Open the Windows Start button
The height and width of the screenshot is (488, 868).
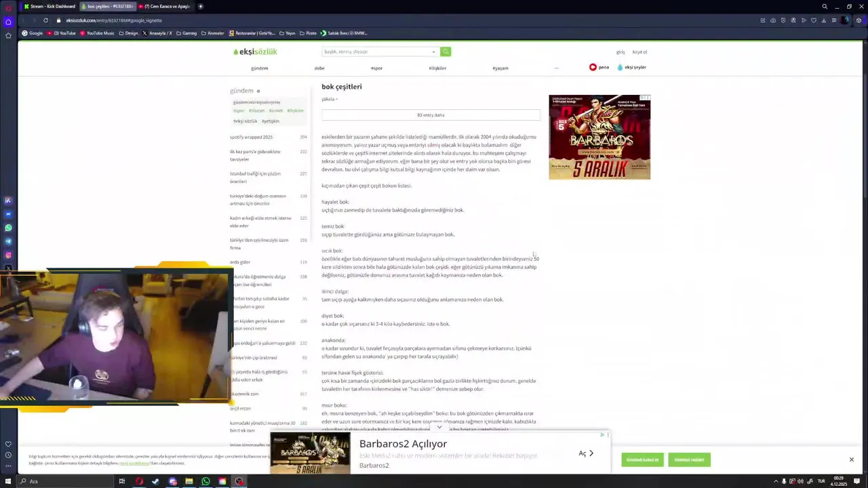click(8, 481)
